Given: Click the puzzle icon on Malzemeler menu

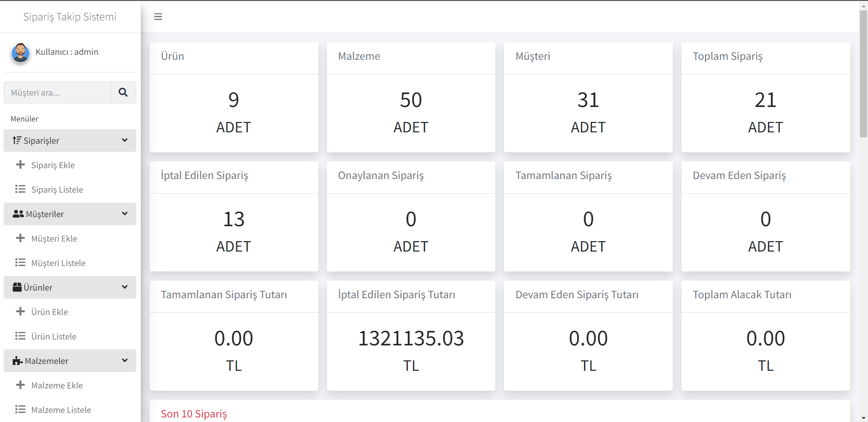Looking at the screenshot, I should coord(18,361).
